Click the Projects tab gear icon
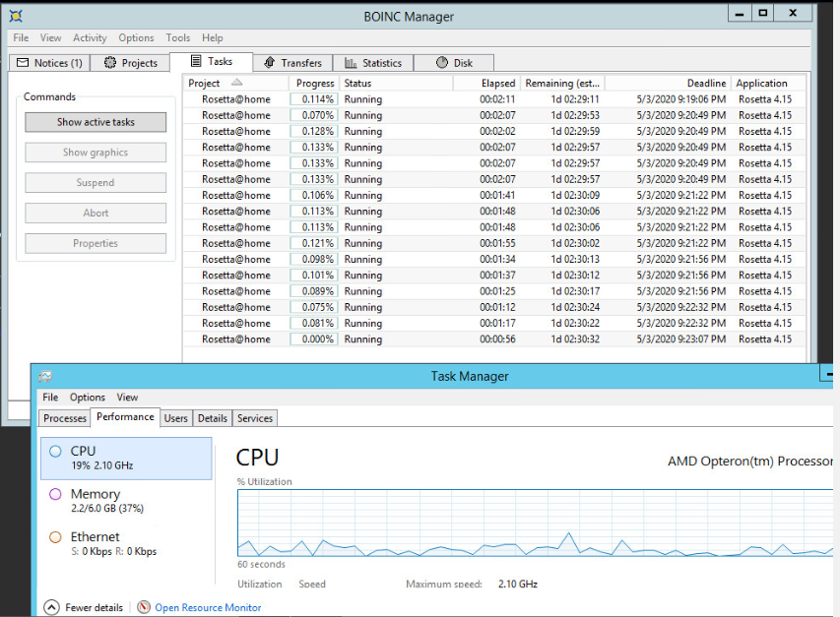The width and height of the screenshot is (840, 617). (110, 63)
